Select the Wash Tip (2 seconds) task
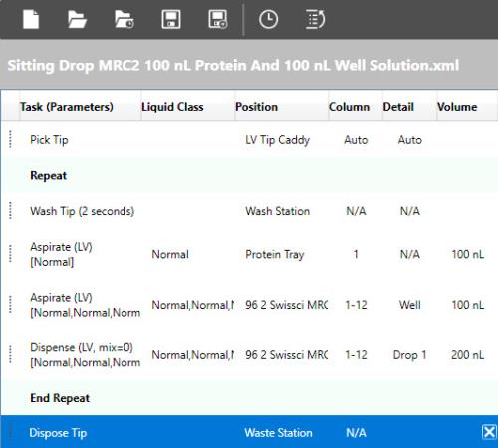 tap(82, 211)
